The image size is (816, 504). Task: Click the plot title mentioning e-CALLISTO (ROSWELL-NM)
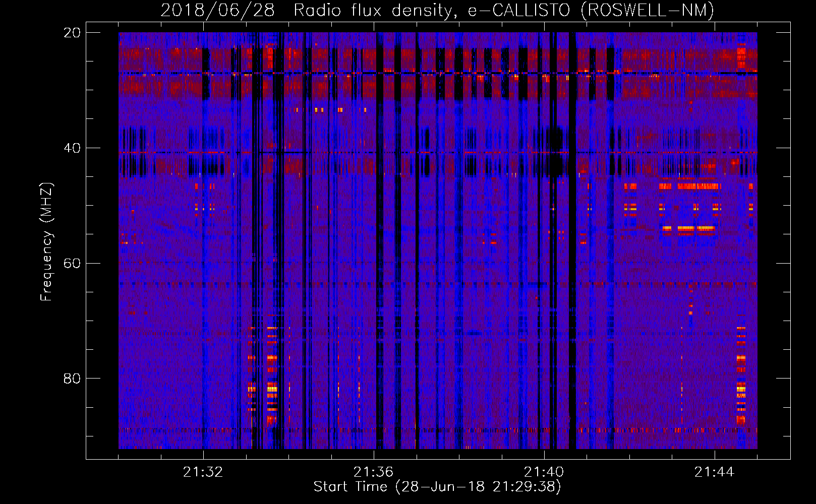click(x=437, y=10)
